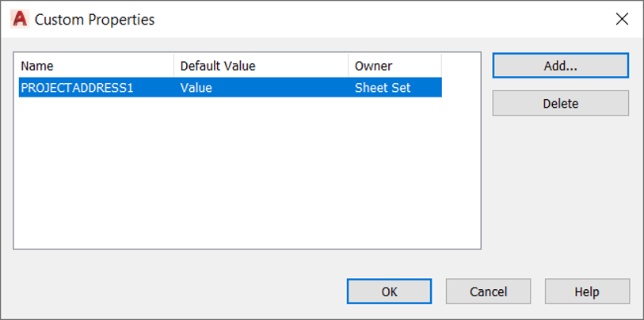Sort list by the Name column header
Image resolution: width=644 pixels, height=320 pixels.
point(96,66)
